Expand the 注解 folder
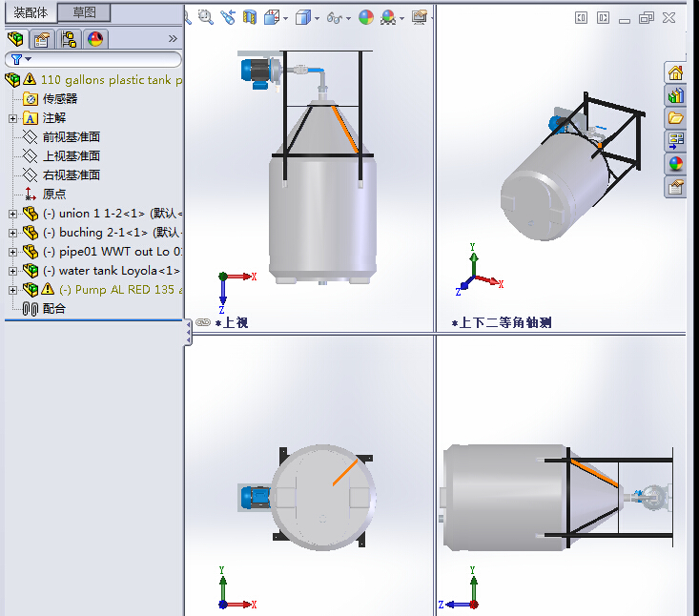The image size is (699, 616). click(12, 118)
